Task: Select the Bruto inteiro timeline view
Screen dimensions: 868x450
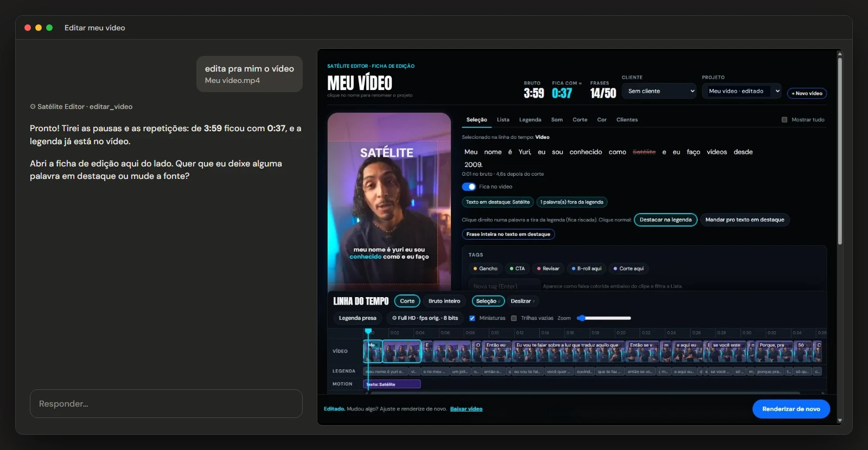Action: 444,301
